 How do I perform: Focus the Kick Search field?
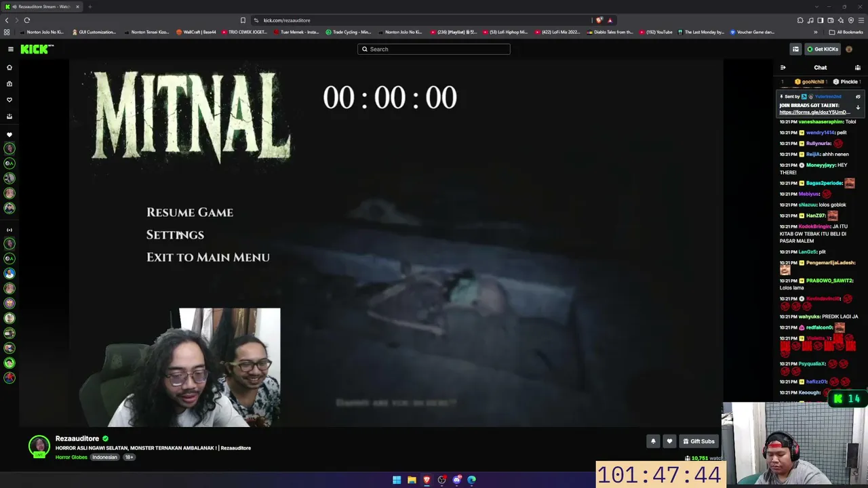[434, 49]
